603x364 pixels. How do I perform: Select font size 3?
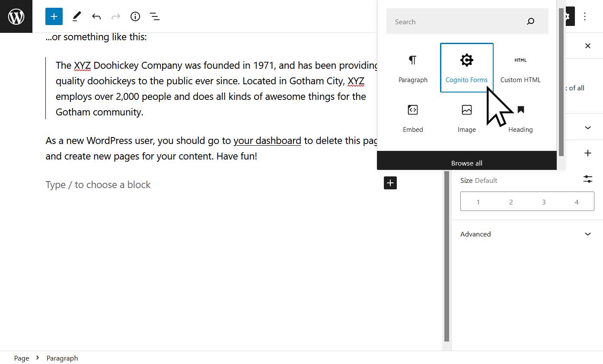[x=544, y=202]
